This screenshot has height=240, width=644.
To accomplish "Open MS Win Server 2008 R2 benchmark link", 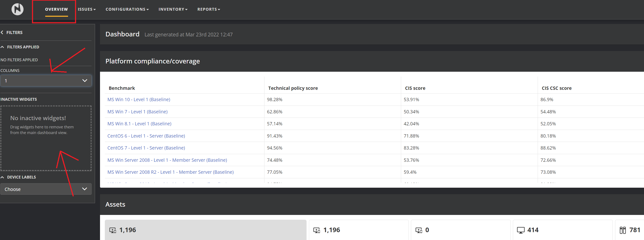I will tap(170, 172).
